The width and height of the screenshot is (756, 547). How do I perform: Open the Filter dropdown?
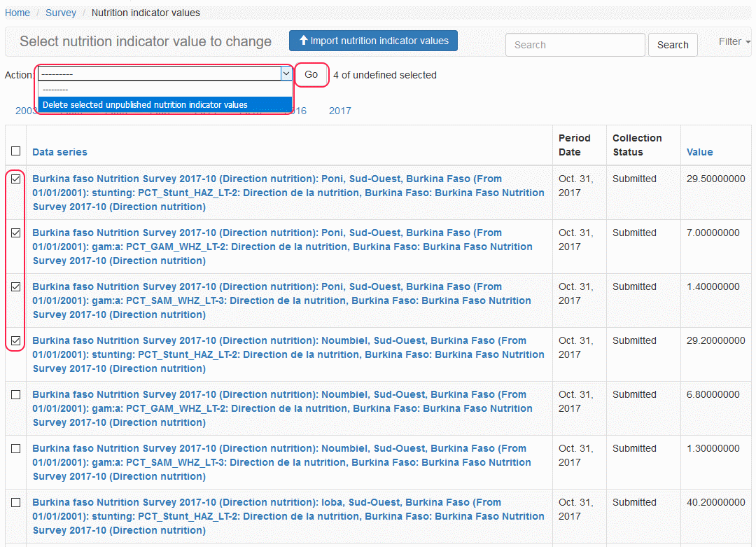click(x=734, y=41)
